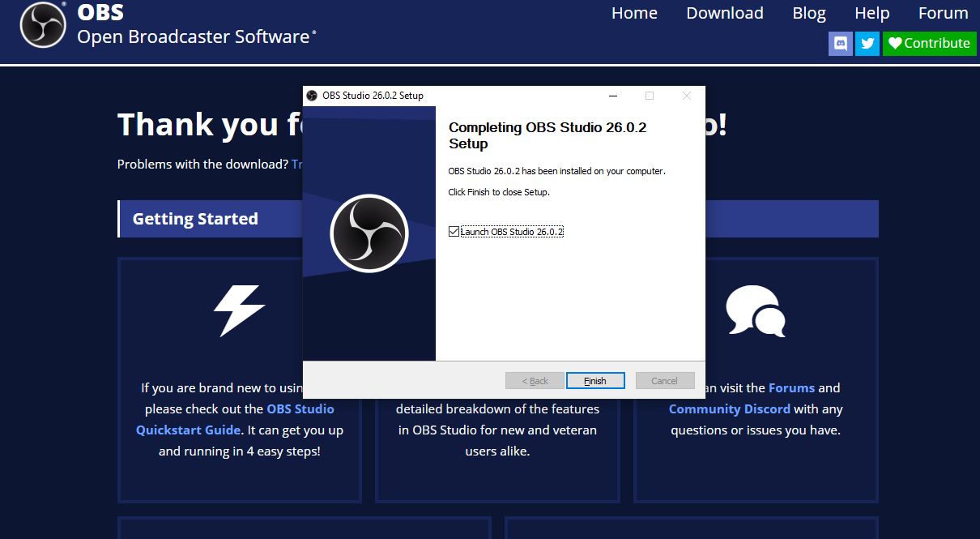Click the OBS icon in the setup title bar

[312, 96]
